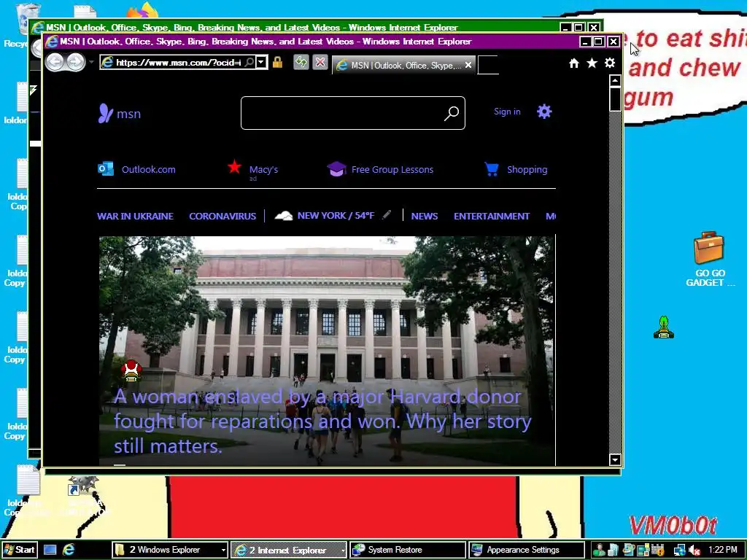
Task: Expand the 2 Internet Explorer taskbar group
Action: click(289, 550)
